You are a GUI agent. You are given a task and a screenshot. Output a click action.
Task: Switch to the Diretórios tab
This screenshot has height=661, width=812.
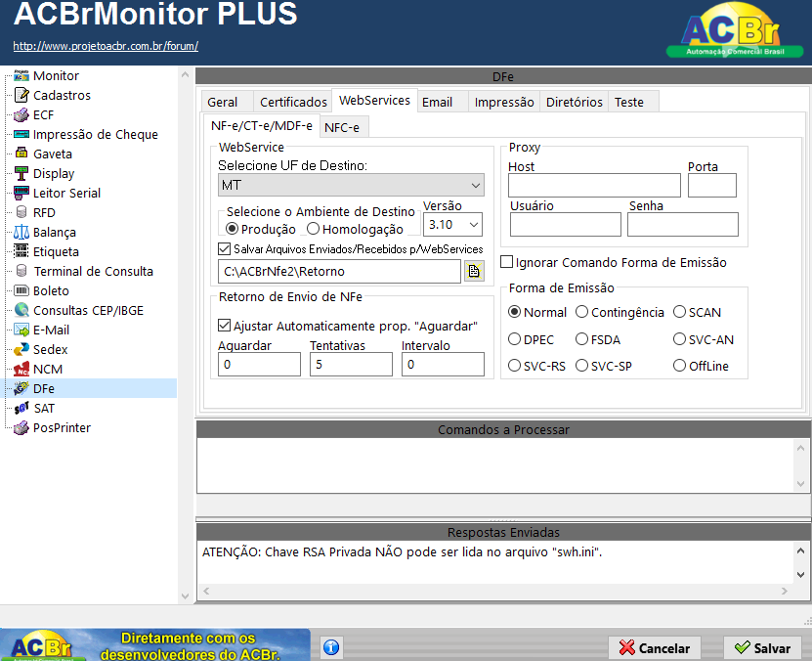click(x=575, y=102)
